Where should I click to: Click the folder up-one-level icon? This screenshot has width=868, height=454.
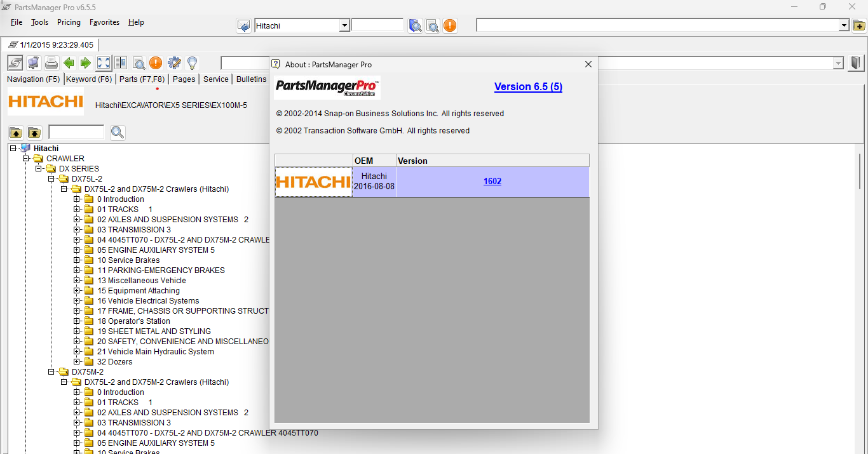point(16,133)
